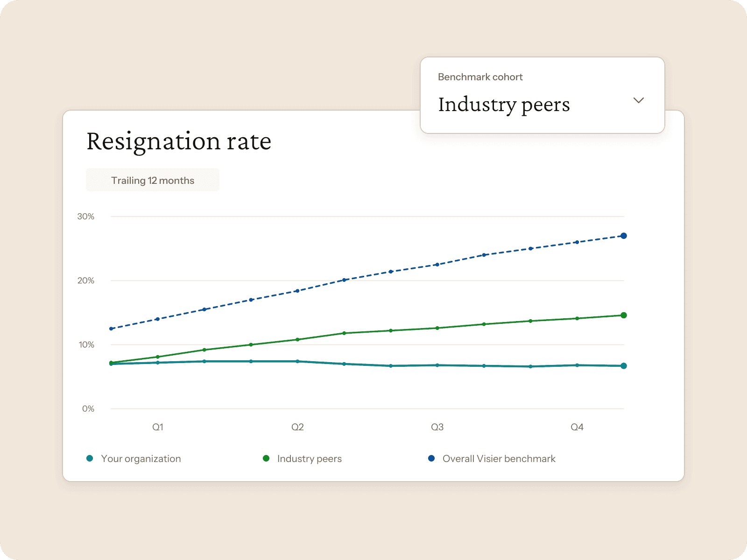Click the Benchmark cohort field label
Viewport: 747px width, 560px height.
(x=480, y=77)
